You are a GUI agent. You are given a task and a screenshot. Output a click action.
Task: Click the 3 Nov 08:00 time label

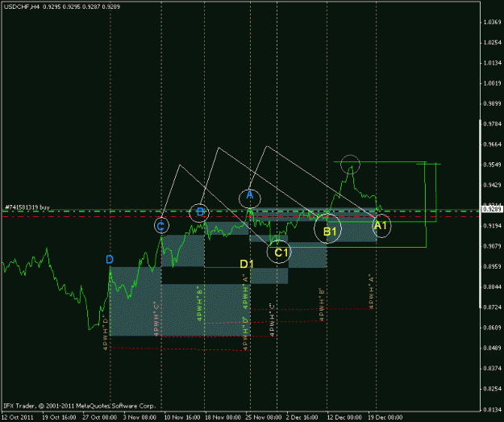coord(140,417)
